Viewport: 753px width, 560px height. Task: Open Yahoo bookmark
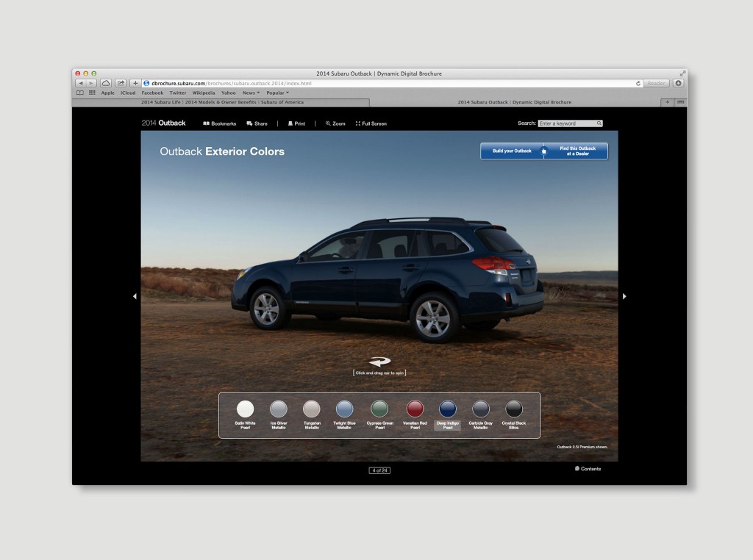(228, 93)
